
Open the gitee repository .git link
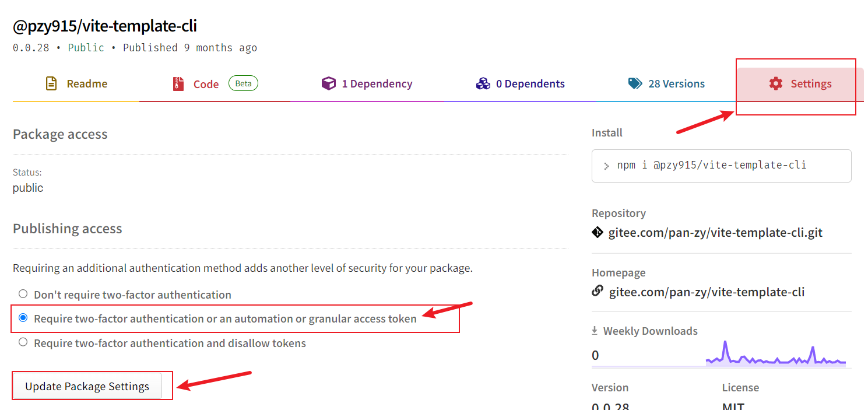coord(715,233)
